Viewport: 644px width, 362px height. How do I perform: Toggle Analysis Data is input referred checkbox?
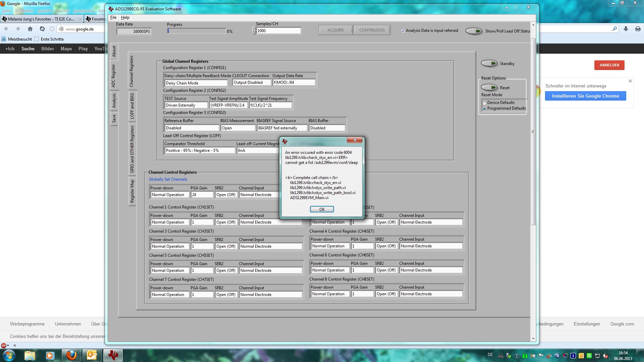(x=403, y=31)
